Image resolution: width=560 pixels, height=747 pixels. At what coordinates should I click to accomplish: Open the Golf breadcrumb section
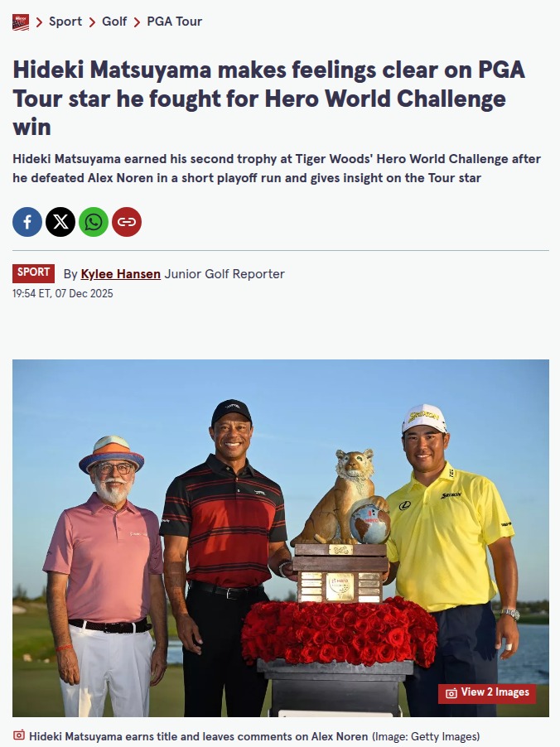point(114,22)
